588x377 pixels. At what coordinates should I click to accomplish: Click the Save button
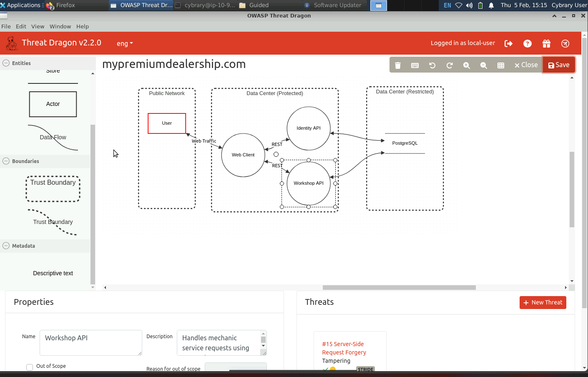click(x=558, y=65)
